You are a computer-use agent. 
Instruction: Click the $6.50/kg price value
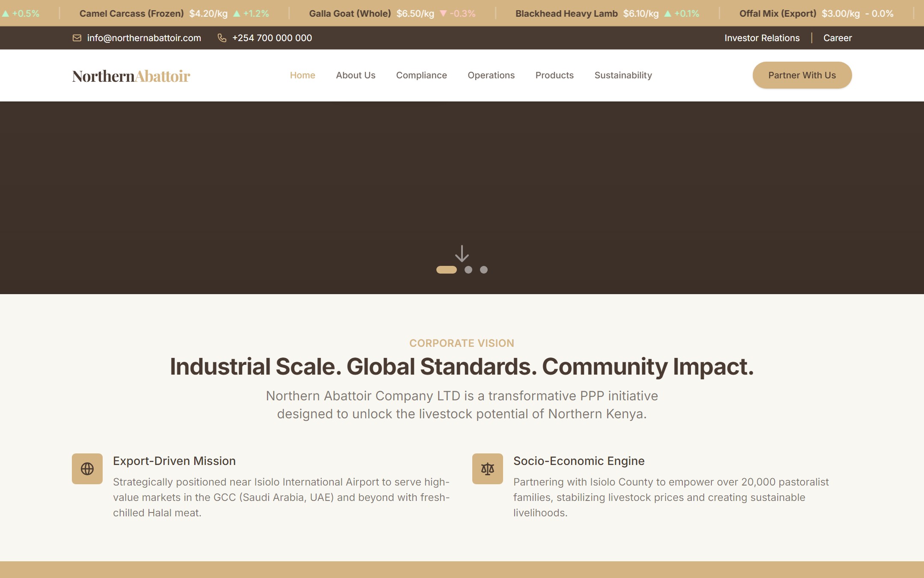point(415,14)
